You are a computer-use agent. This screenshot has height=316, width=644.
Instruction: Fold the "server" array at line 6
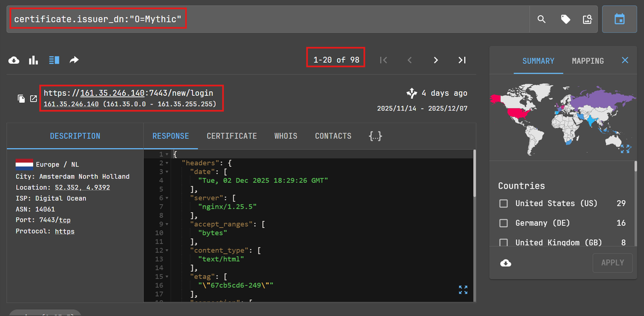coord(167,198)
